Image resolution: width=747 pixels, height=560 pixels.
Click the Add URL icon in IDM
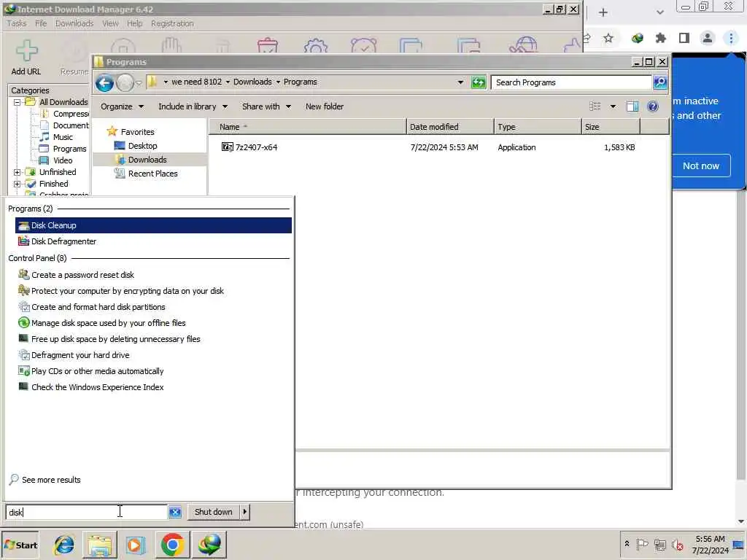coord(27,50)
